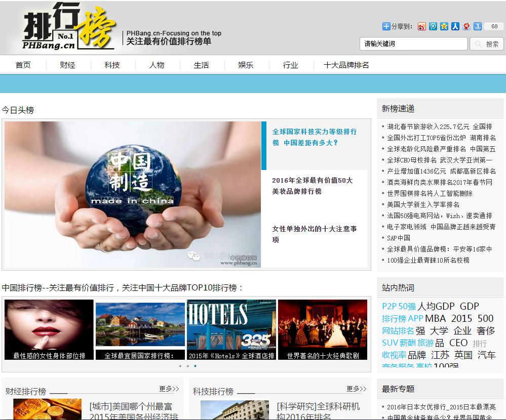Click the PHBang.cn site logo
This screenshot has width=506, height=420.
pyautogui.click(x=69, y=26)
